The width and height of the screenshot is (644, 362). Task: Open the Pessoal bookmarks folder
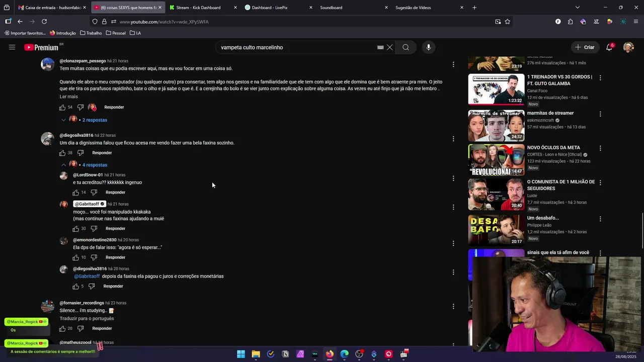point(116,33)
